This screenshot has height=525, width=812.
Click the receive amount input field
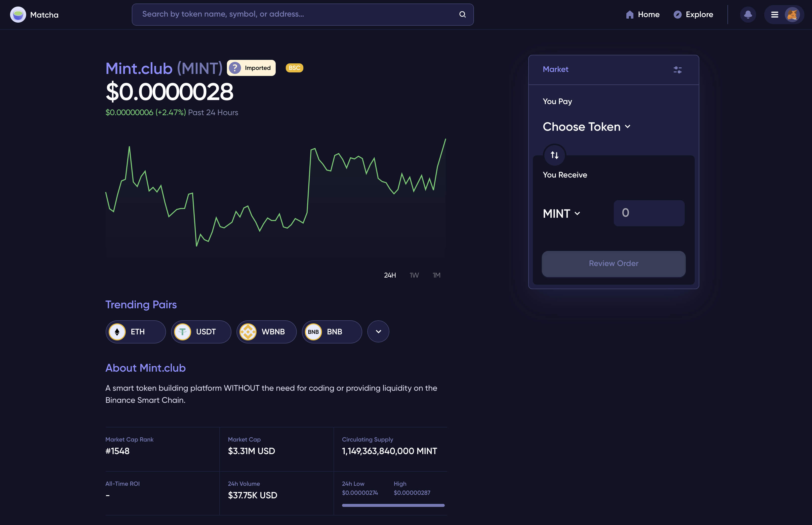(649, 213)
